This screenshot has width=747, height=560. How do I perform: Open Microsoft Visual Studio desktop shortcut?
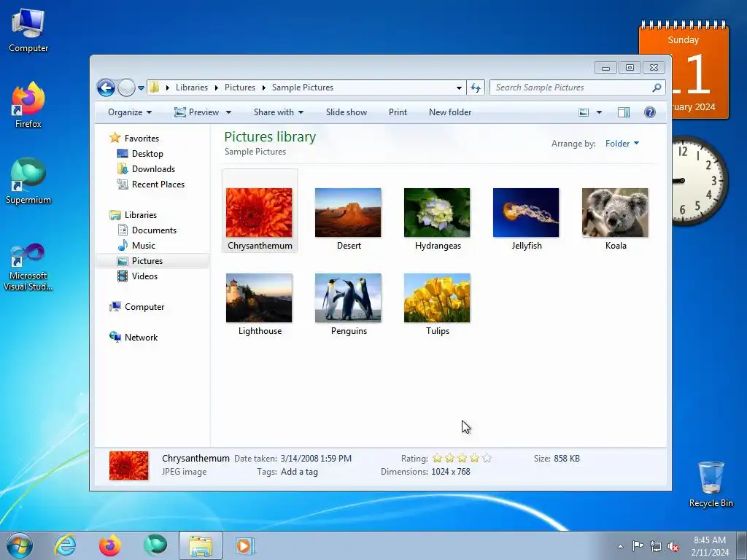pyautogui.click(x=28, y=267)
